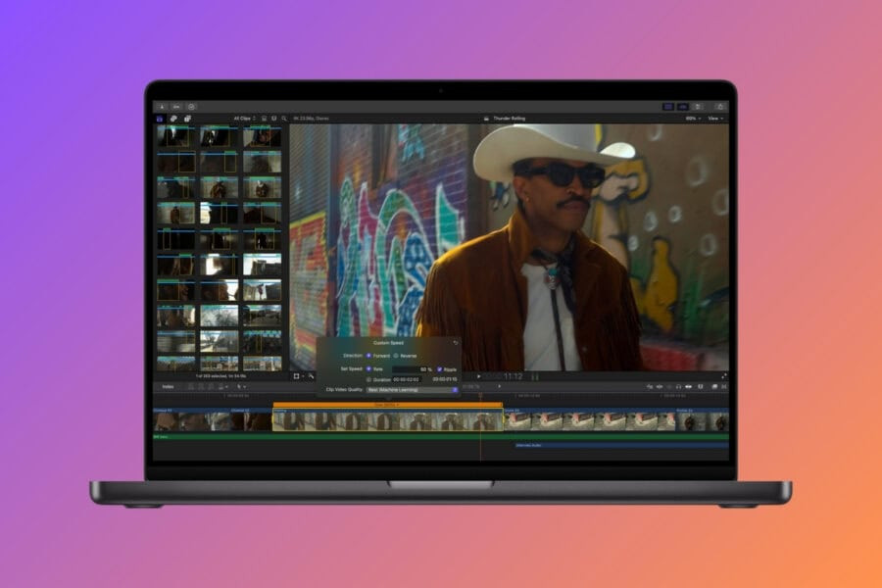Screen dimensions: 882x588
Task: Open the Photos and Audio sidebar
Action: 173,119
